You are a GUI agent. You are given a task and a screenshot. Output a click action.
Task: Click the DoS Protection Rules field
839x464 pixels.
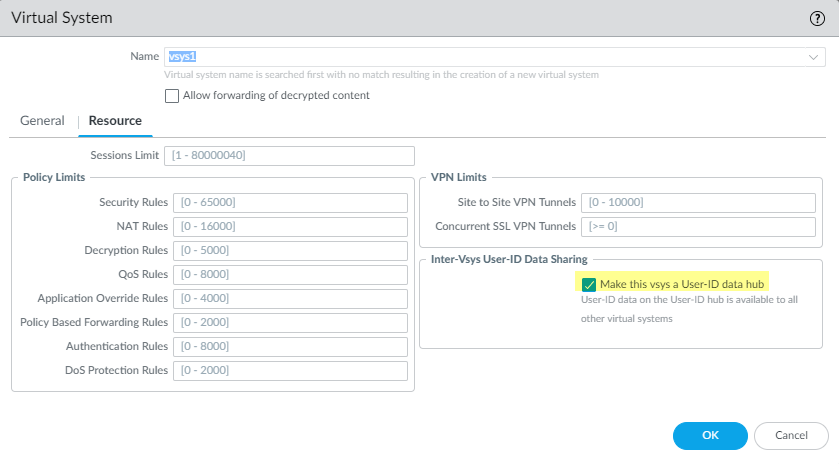point(290,371)
